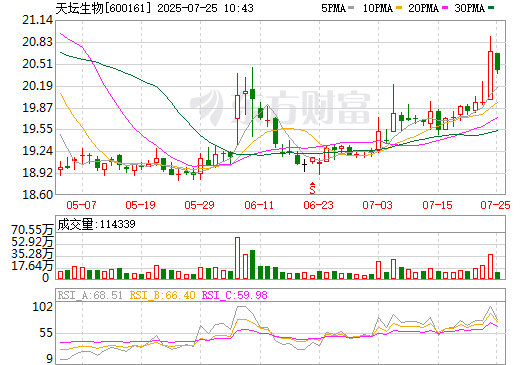Click the timestamp 2025-07-25 10:43
Image resolution: width=520 pixels, height=365 pixels.
(x=205, y=8)
